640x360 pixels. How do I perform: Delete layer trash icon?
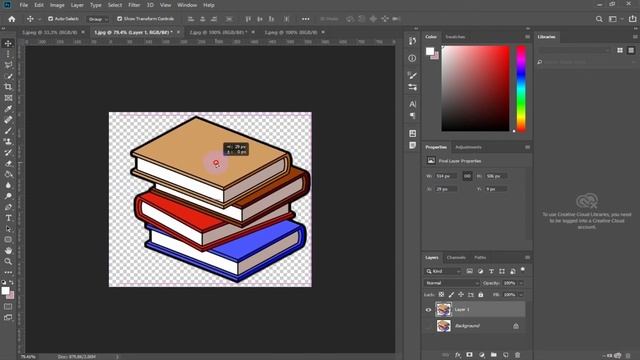pos(518,355)
